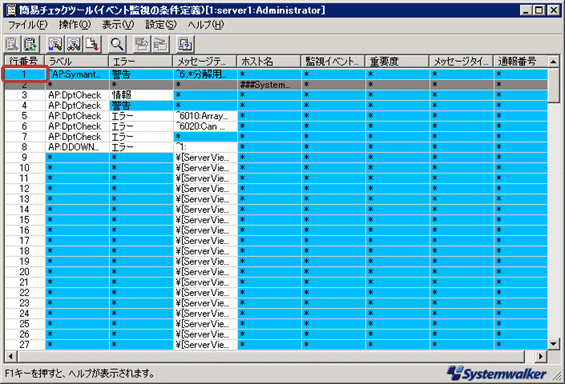Click the ラベル column header
565x384 pixels.
(76, 61)
